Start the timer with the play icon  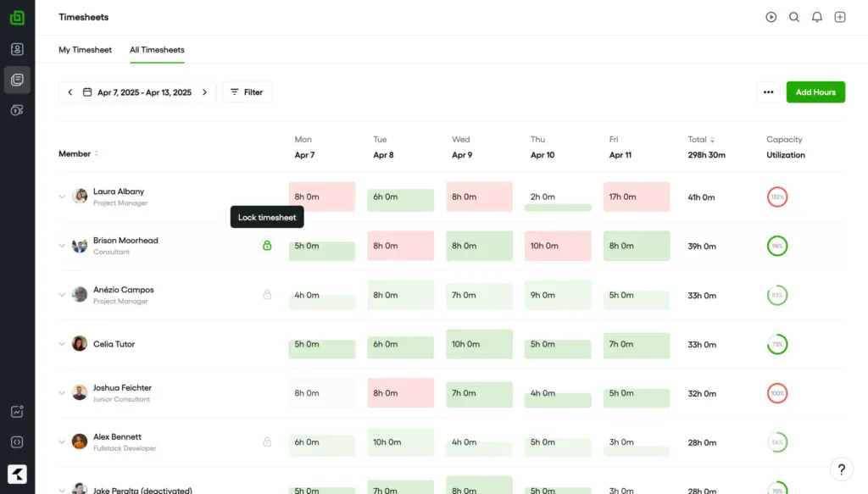coord(771,17)
